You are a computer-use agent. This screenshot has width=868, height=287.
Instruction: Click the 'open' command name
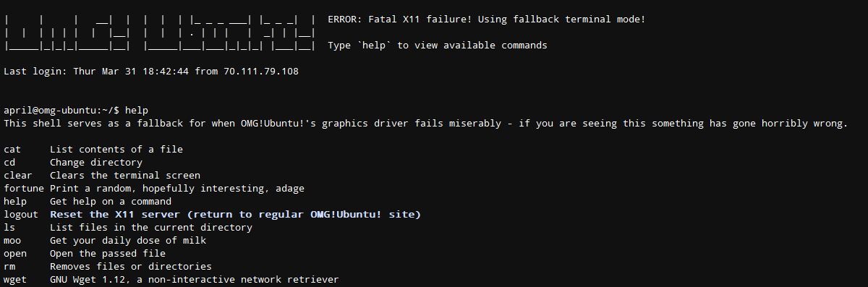(15, 254)
